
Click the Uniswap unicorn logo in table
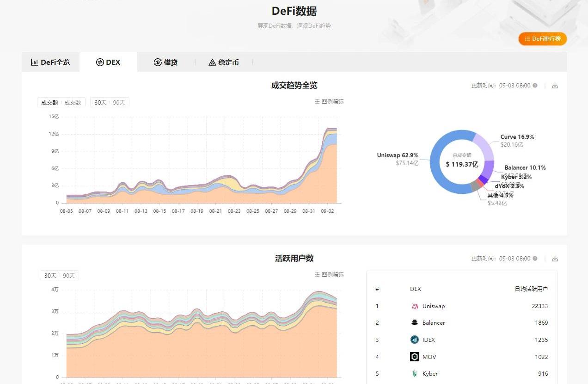415,306
